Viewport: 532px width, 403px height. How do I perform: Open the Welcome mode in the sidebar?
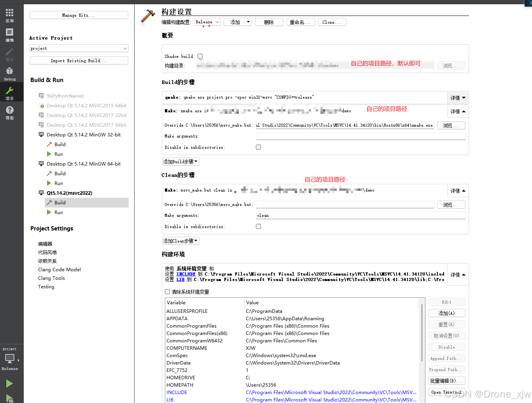(10, 15)
